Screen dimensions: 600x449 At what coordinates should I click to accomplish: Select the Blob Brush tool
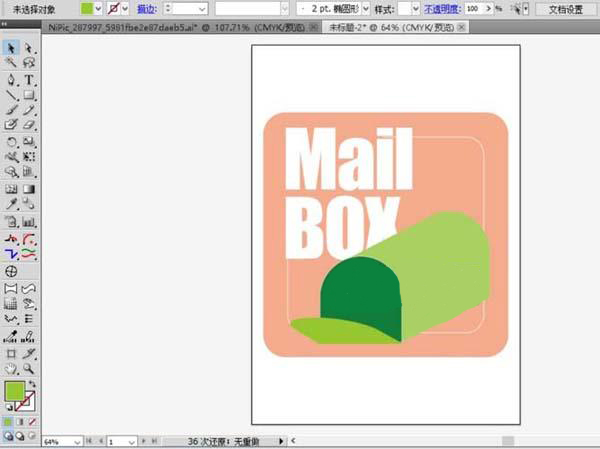[x=11, y=125]
